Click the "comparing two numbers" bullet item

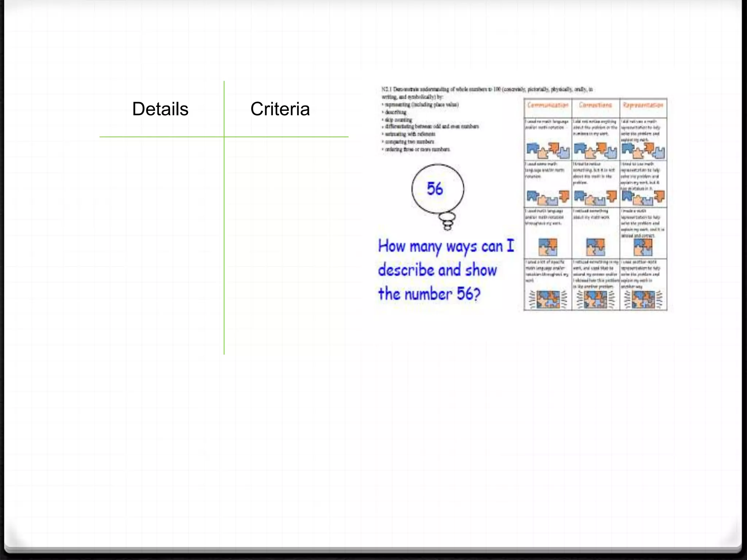coord(408,142)
